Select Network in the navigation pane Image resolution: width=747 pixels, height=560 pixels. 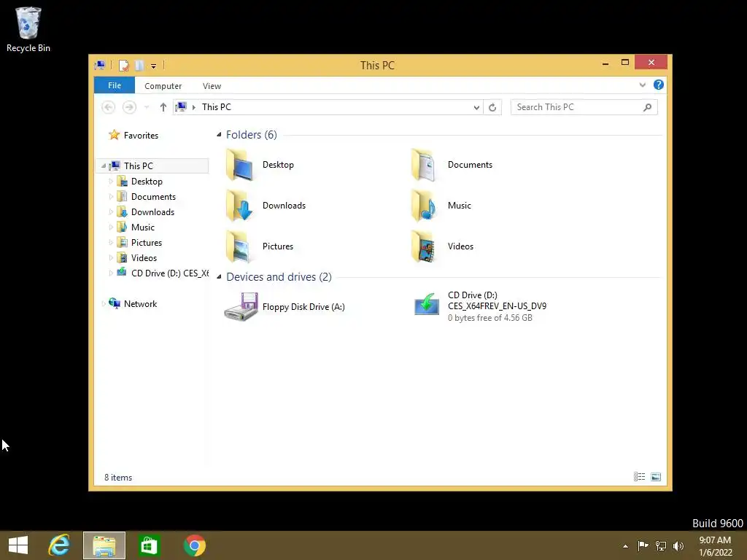tap(140, 304)
